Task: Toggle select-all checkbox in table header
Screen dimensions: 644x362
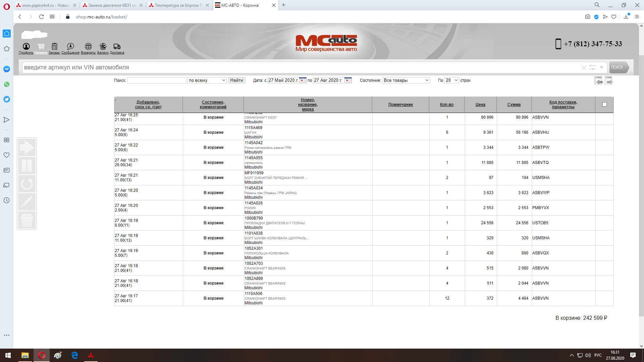Action: (x=604, y=105)
